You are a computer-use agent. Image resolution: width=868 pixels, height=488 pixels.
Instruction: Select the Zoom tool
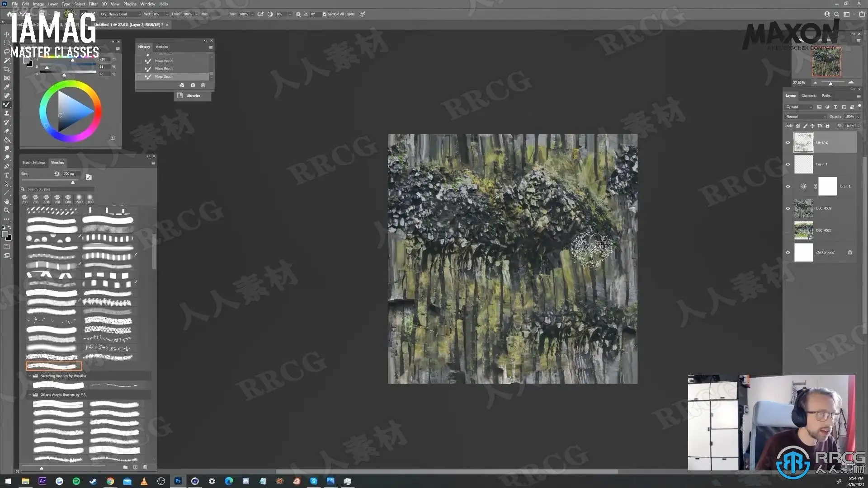click(x=7, y=211)
